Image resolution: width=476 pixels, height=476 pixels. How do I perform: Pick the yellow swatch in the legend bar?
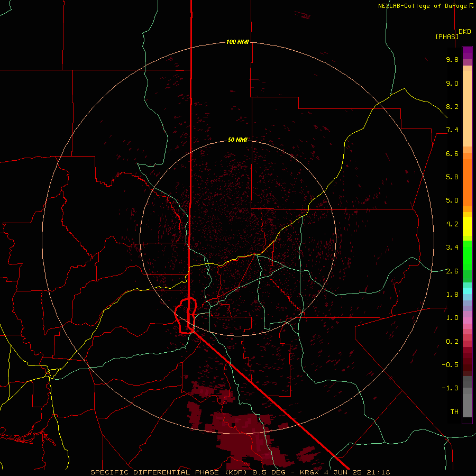click(467, 226)
